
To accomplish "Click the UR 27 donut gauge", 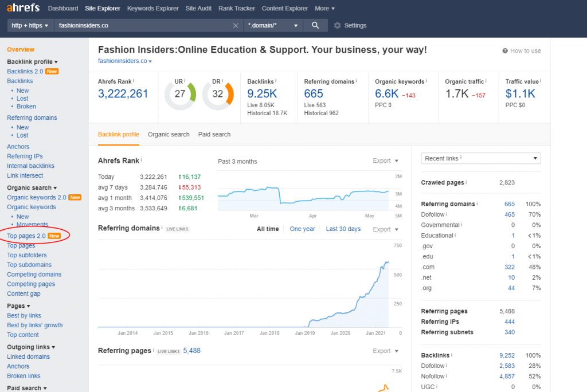I will 180,94.
